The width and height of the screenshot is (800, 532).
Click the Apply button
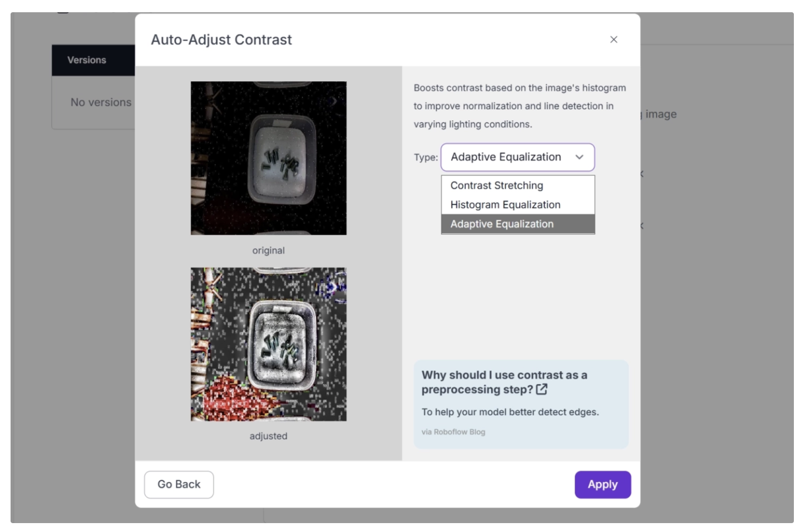[603, 484]
